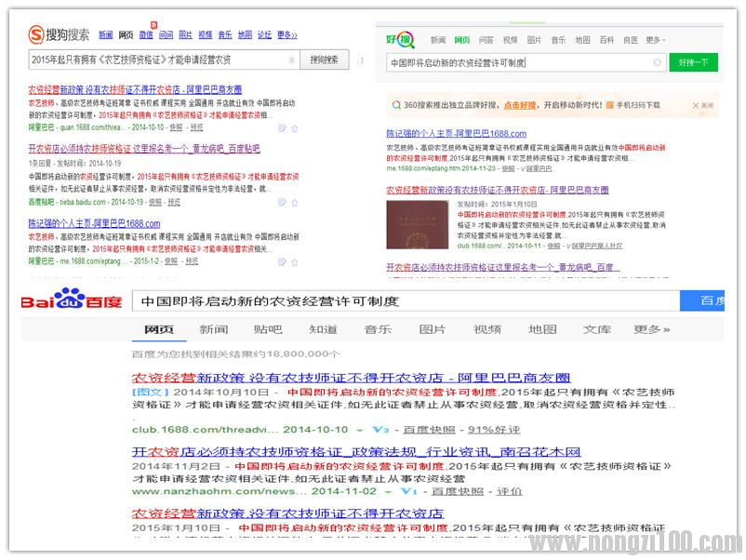Click the QR download icon in banner
Viewport: 746px width, 560px height.
tap(609, 105)
